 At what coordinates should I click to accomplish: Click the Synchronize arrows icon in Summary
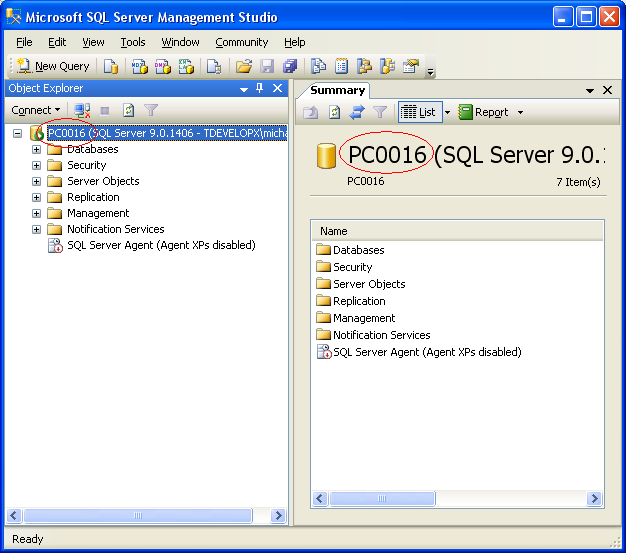pyautogui.click(x=357, y=112)
